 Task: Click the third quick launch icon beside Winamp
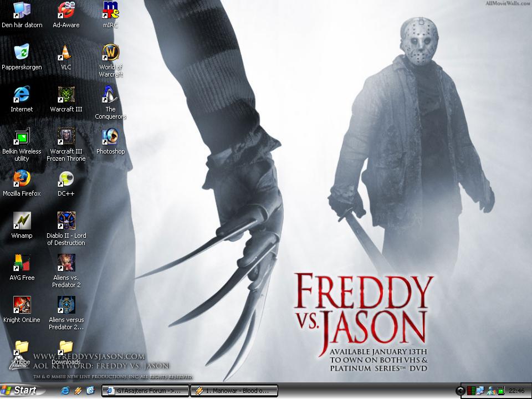[90, 391]
